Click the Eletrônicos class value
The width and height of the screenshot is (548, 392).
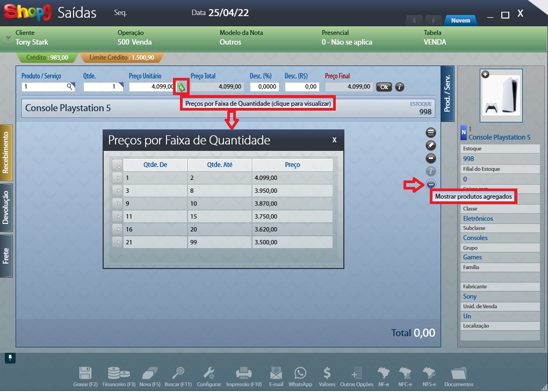click(478, 219)
